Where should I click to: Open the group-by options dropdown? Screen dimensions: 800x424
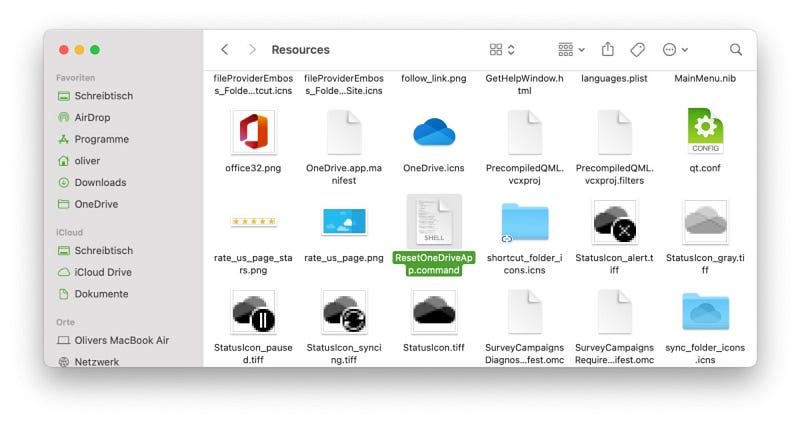click(x=571, y=49)
